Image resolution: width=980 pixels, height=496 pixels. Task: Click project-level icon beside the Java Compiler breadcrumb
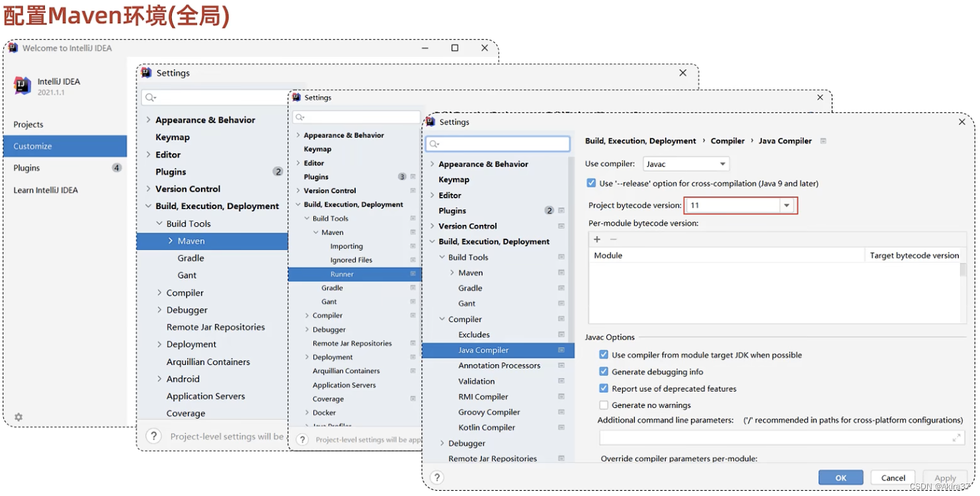tap(823, 141)
